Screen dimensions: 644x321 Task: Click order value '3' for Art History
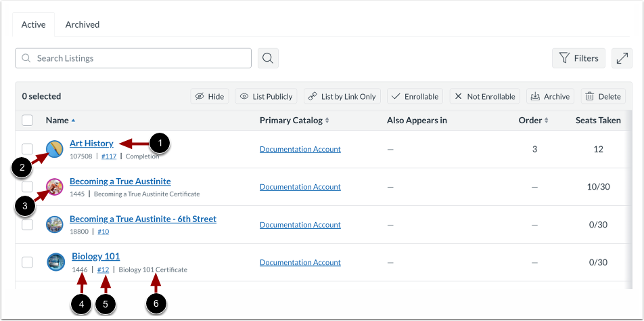[534, 149]
